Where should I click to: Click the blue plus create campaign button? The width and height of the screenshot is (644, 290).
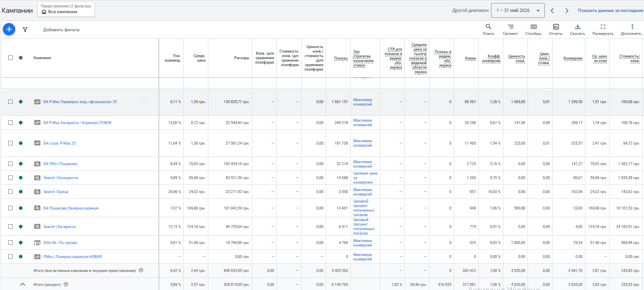[9, 30]
